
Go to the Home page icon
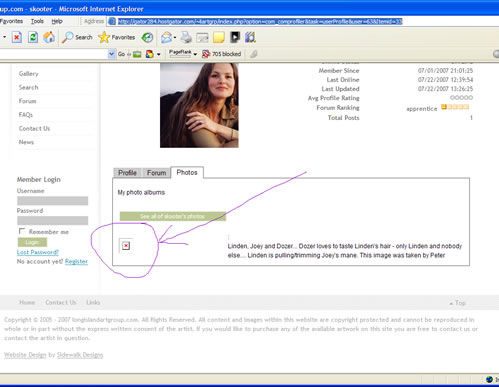49,37
